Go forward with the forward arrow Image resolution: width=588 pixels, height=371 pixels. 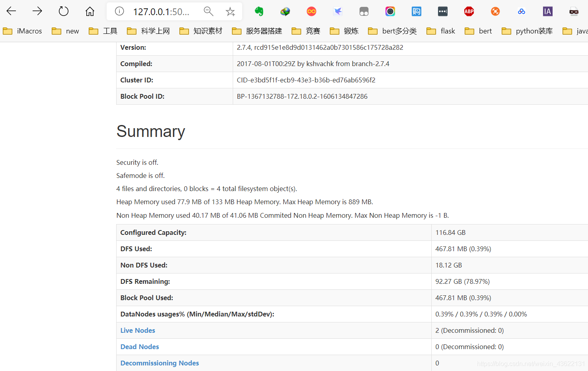coord(37,11)
